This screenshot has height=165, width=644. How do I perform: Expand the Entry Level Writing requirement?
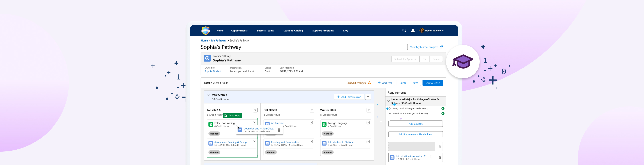(x=390, y=109)
